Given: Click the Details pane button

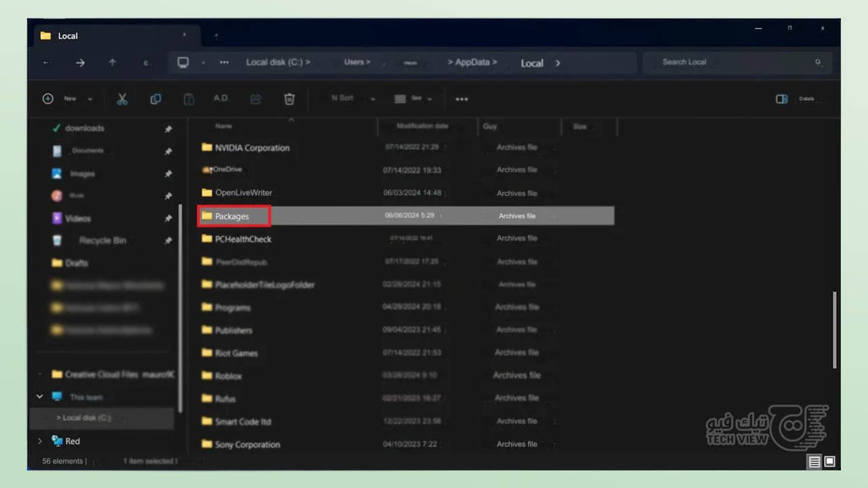Looking at the screenshot, I should [x=796, y=99].
